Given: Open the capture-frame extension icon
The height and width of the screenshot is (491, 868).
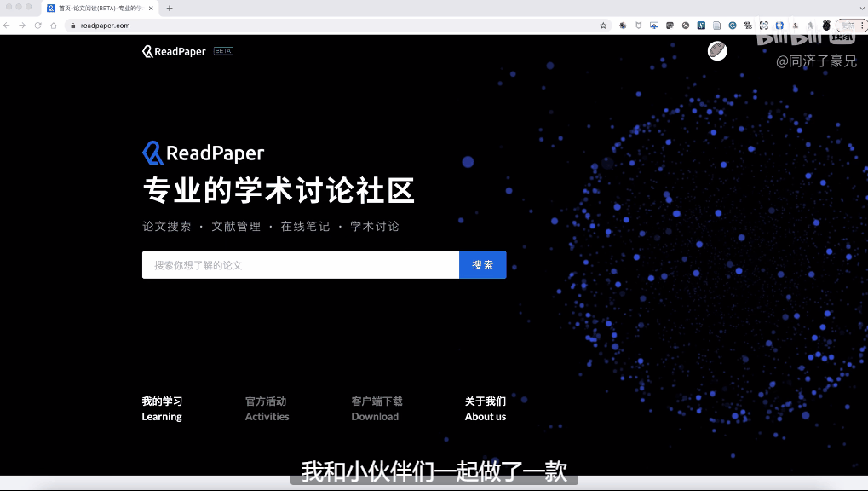Looking at the screenshot, I should [x=764, y=26].
